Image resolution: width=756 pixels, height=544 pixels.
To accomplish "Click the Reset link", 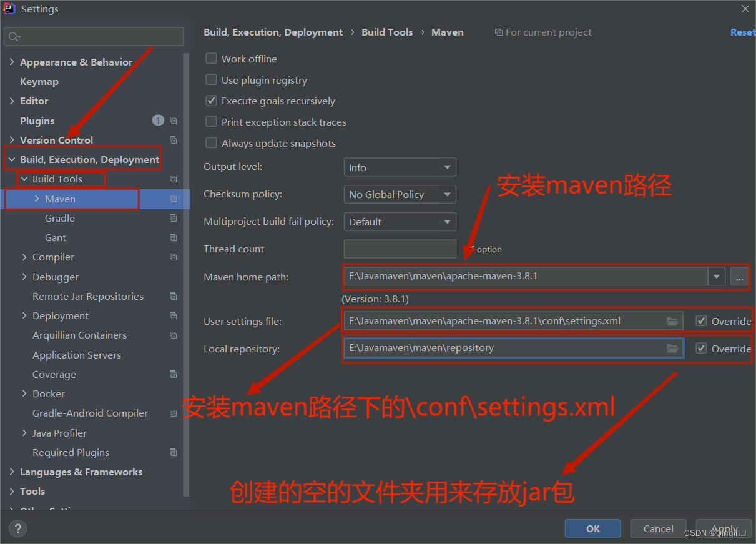I will (743, 32).
